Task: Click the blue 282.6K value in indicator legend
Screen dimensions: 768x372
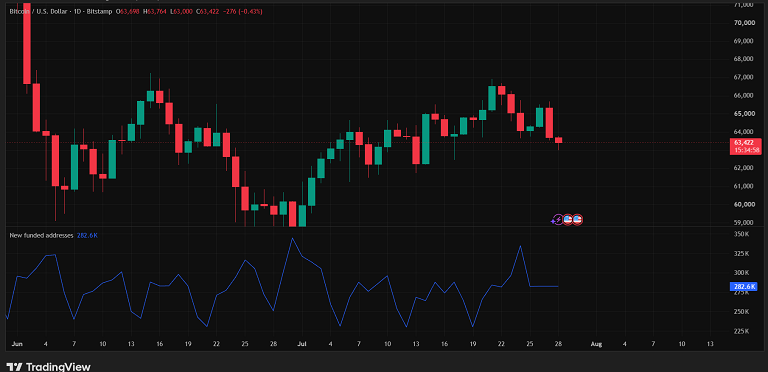Action: [x=87, y=235]
